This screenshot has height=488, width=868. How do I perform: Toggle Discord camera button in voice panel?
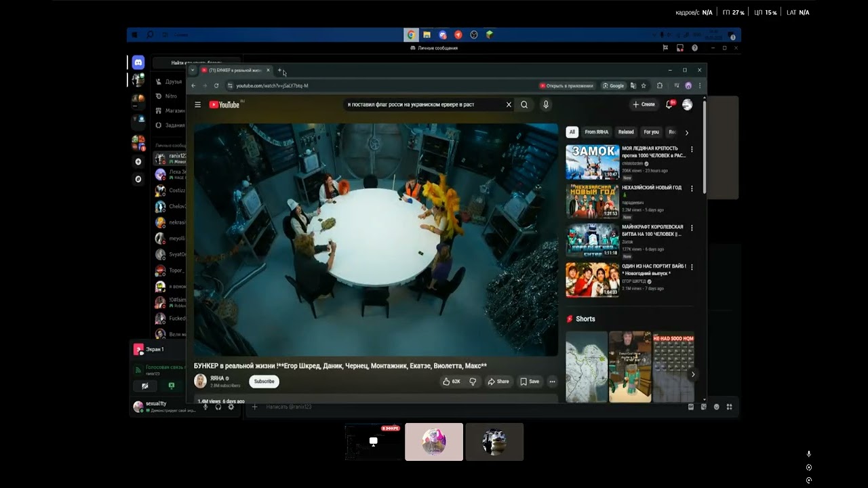(144, 386)
